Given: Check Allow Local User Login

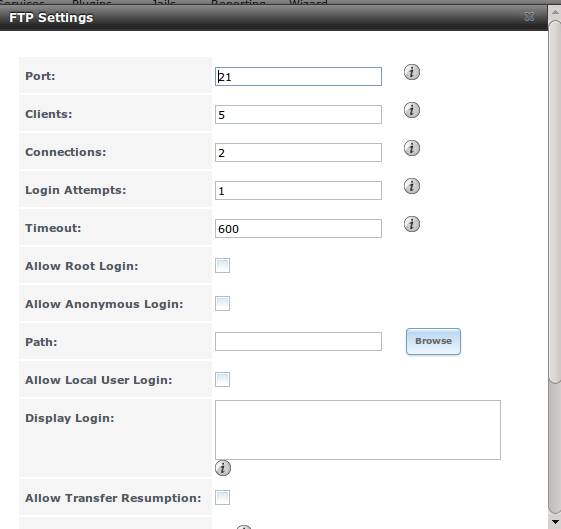Looking at the screenshot, I should (222, 379).
